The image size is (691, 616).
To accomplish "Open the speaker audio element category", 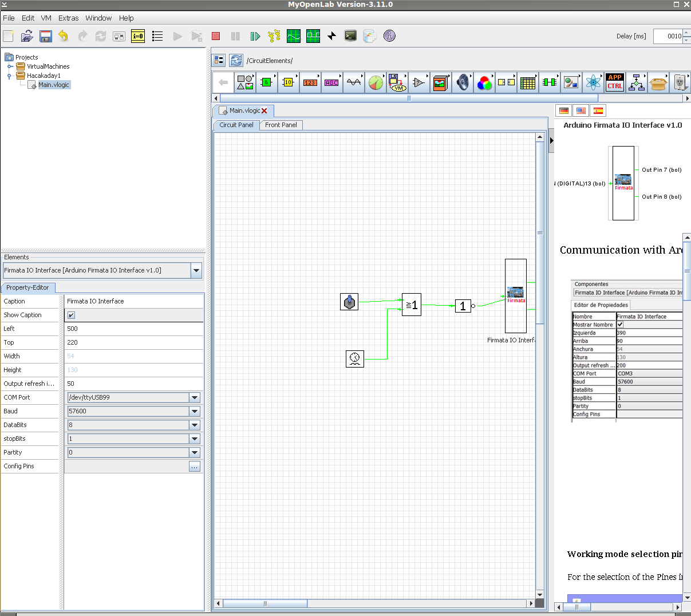I will click(463, 82).
